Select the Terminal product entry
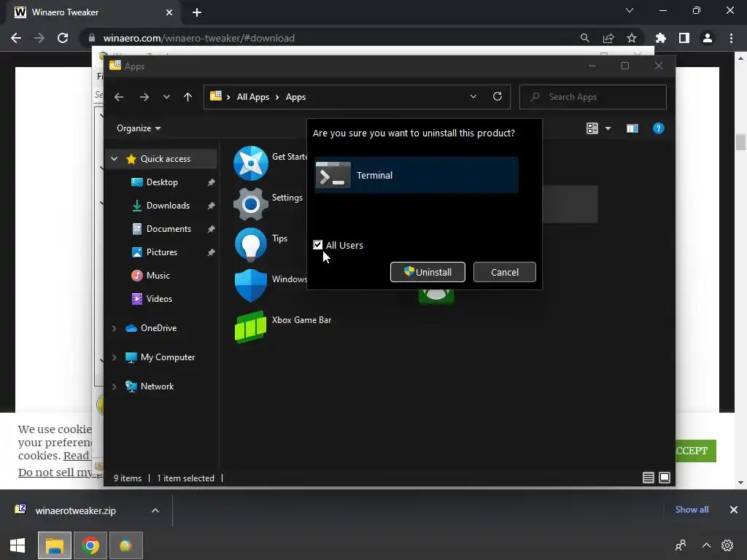The image size is (747, 560). [x=416, y=175]
